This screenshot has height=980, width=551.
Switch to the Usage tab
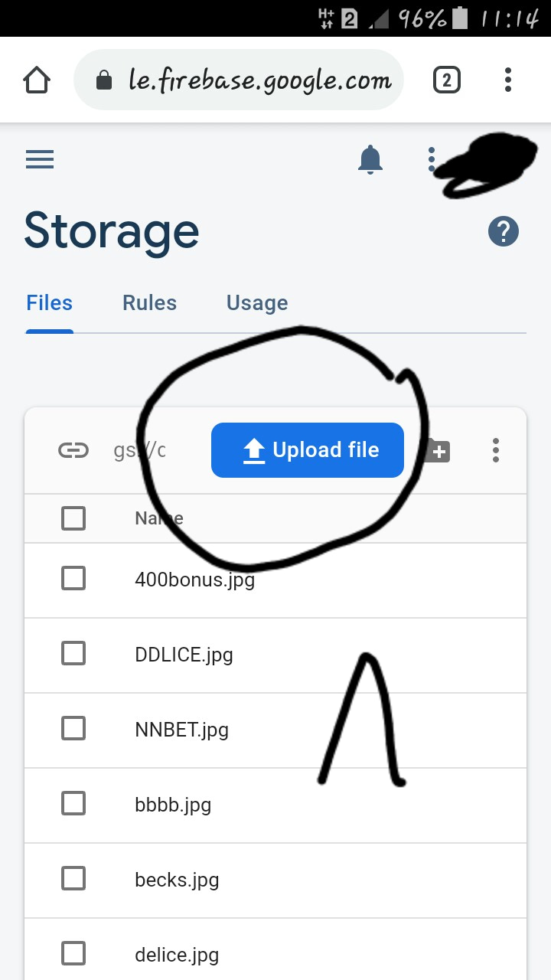tap(257, 303)
